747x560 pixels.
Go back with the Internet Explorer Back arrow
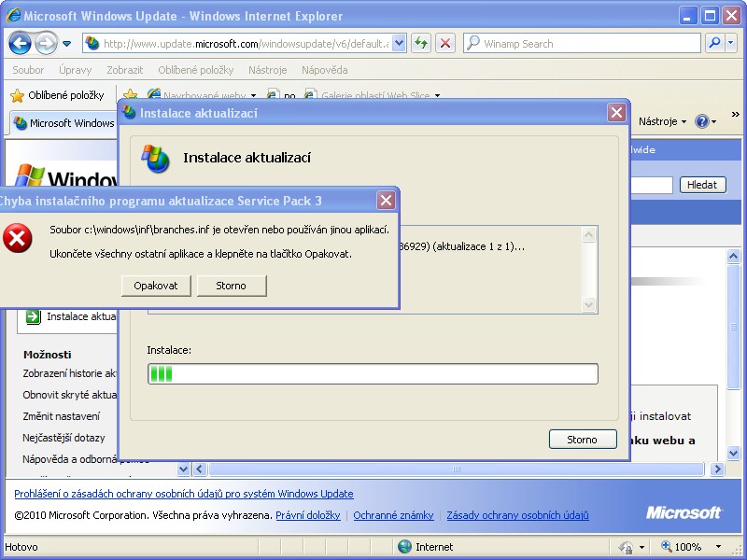20,43
